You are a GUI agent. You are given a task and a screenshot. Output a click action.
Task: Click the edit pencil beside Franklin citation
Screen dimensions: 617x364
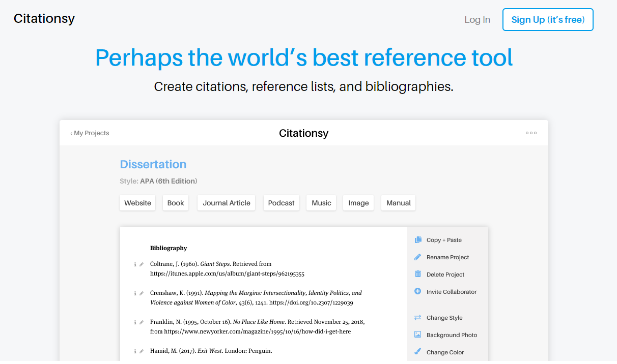142,322
